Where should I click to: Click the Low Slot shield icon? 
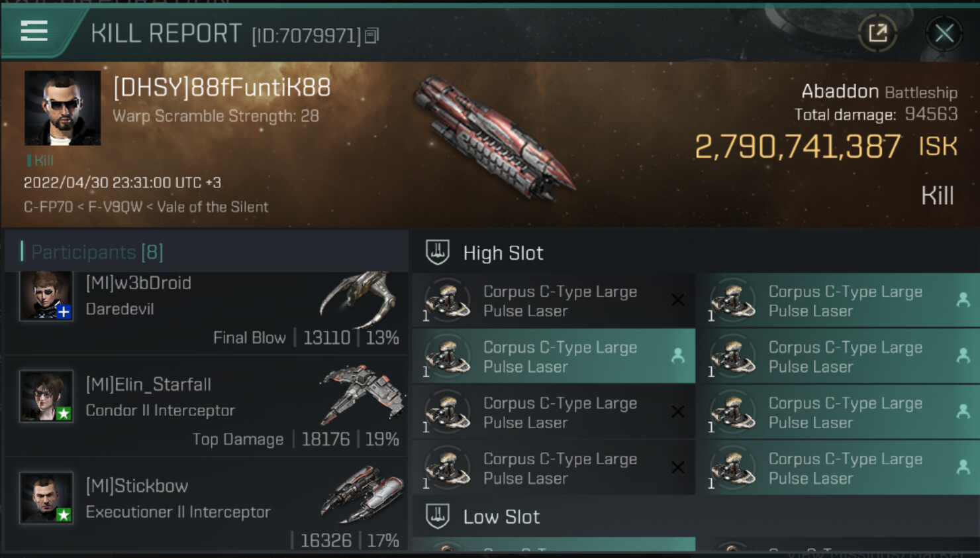[438, 516]
